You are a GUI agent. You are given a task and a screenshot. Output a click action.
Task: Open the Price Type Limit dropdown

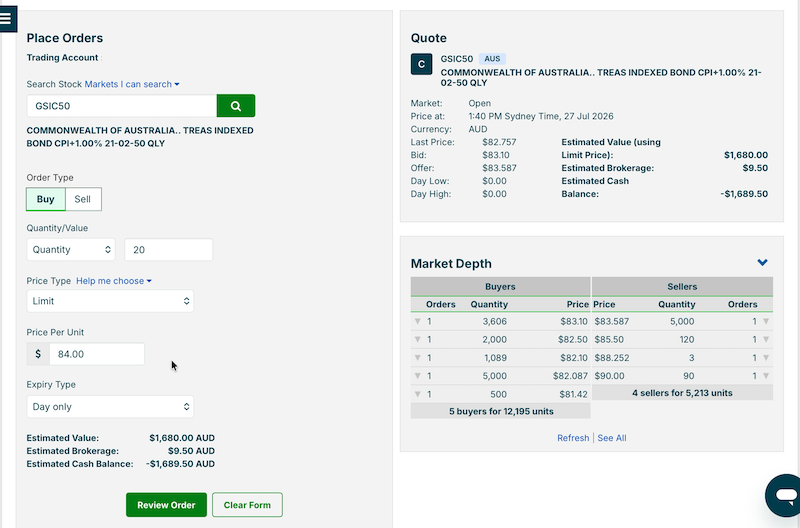[x=110, y=301]
